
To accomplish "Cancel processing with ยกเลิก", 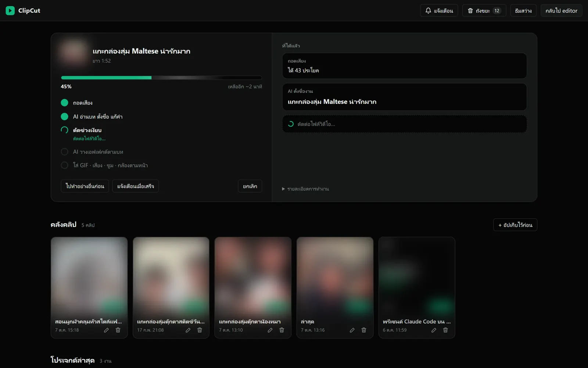I will coord(250,186).
